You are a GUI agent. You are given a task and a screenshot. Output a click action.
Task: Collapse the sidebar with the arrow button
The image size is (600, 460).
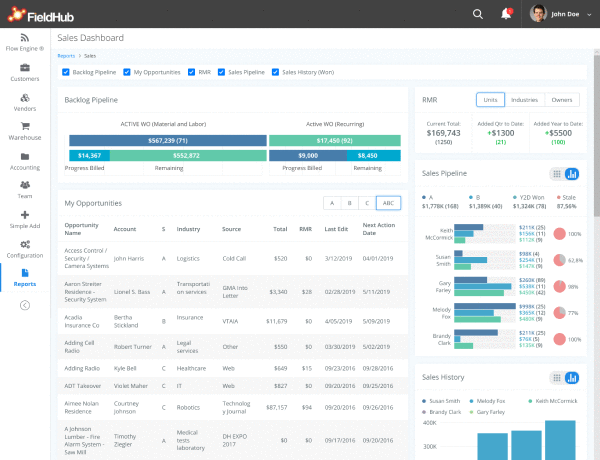click(24, 305)
